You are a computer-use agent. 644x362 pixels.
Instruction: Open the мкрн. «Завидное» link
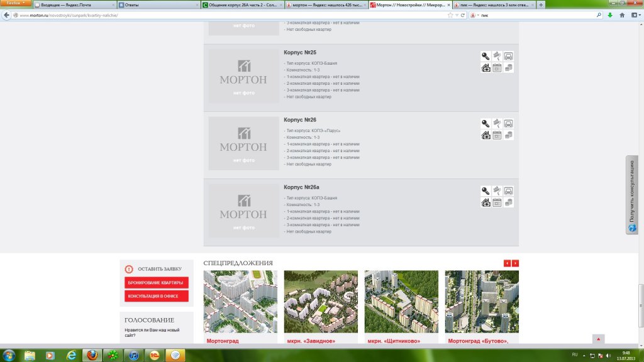point(311,341)
